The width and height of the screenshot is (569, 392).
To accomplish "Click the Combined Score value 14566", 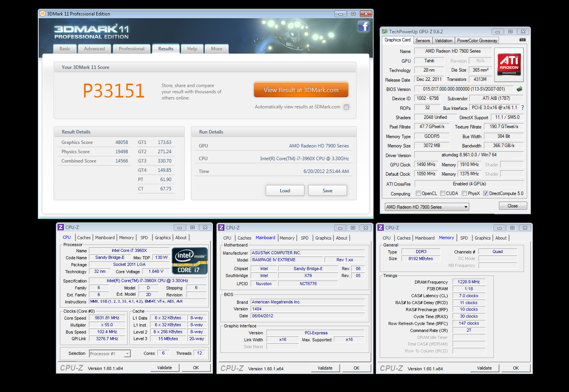I will coord(121,161).
